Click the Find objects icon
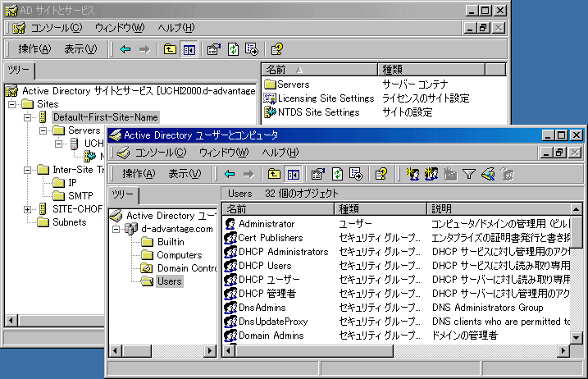 click(x=488, y=174)
